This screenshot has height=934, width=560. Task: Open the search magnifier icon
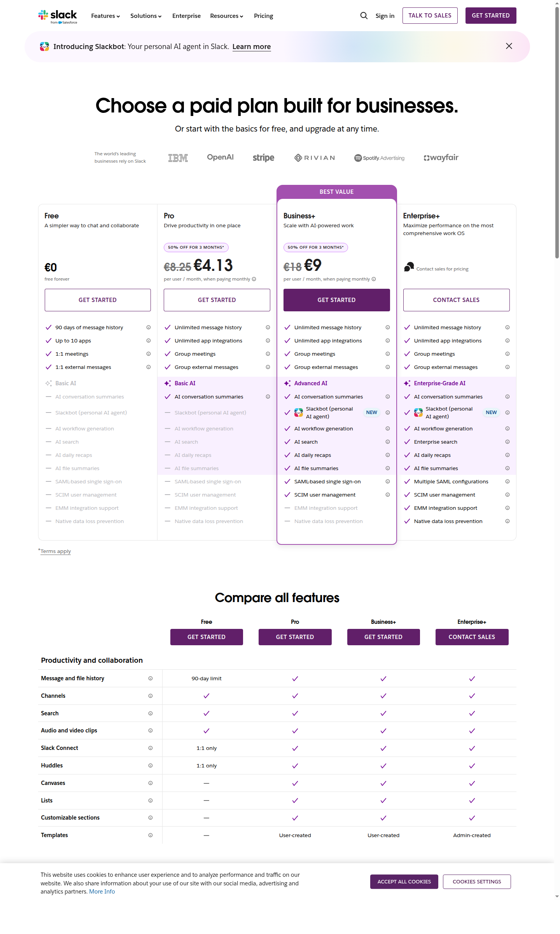(x=364, y=16)
